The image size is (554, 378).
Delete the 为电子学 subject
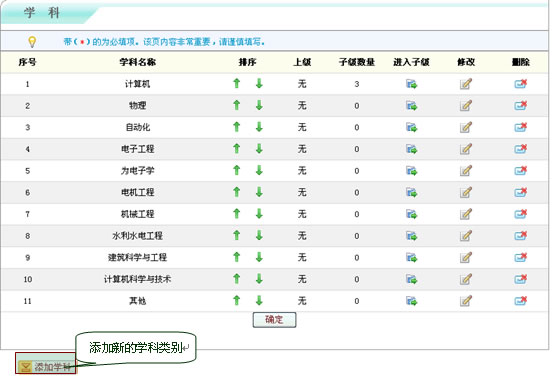pyautogui.click(x=520, y=170)
